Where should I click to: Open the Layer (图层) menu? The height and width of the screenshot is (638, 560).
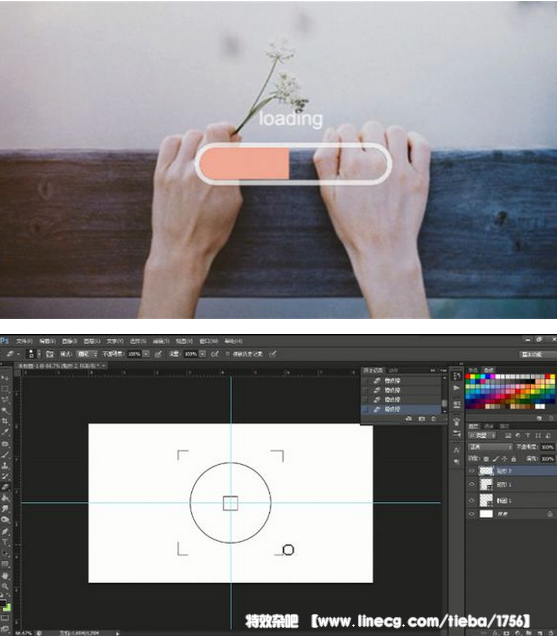[x=92, y=341]
